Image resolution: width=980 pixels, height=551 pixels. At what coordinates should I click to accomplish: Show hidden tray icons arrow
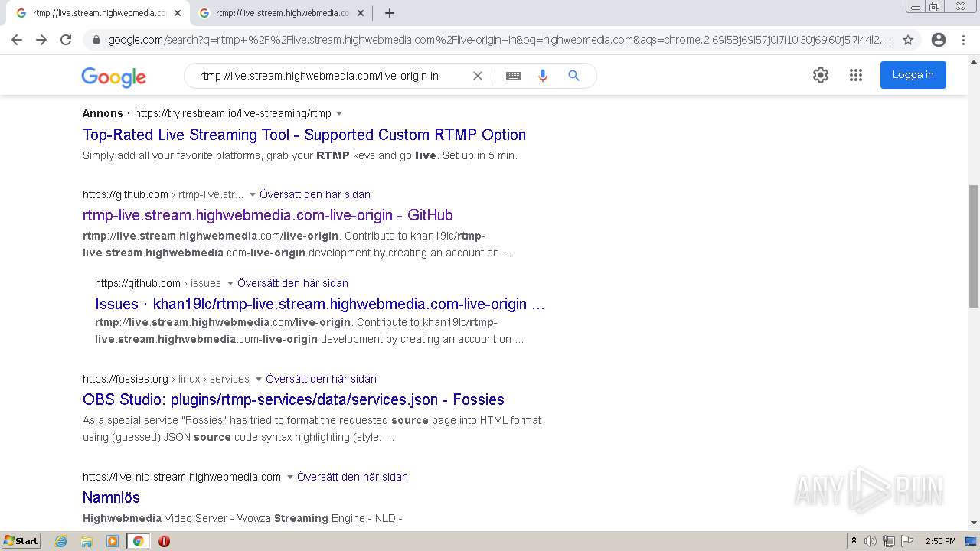click(854, 541)
